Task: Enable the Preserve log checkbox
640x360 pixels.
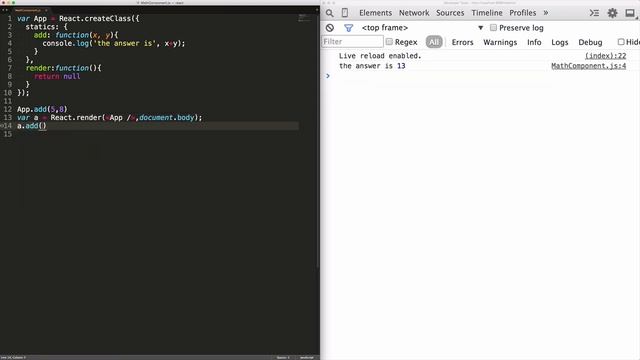Action: pyautogui.click(x=493, y=28)
